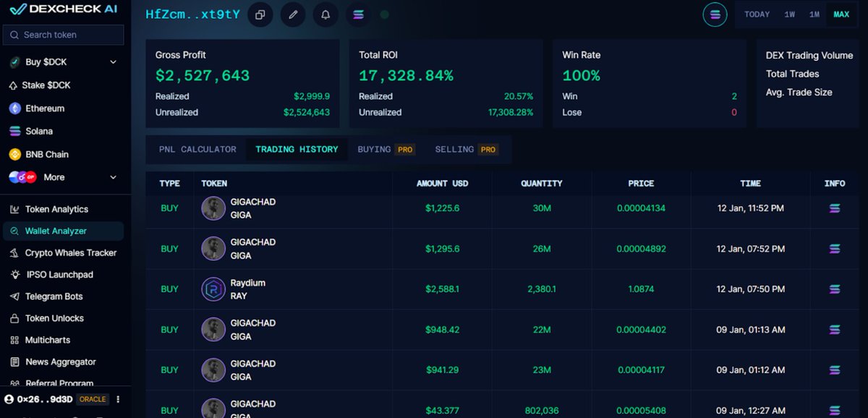Click the TYPE column header
The height and width of the screenshot is (418, 868).
pyautogui.click(x=169, y=184)
